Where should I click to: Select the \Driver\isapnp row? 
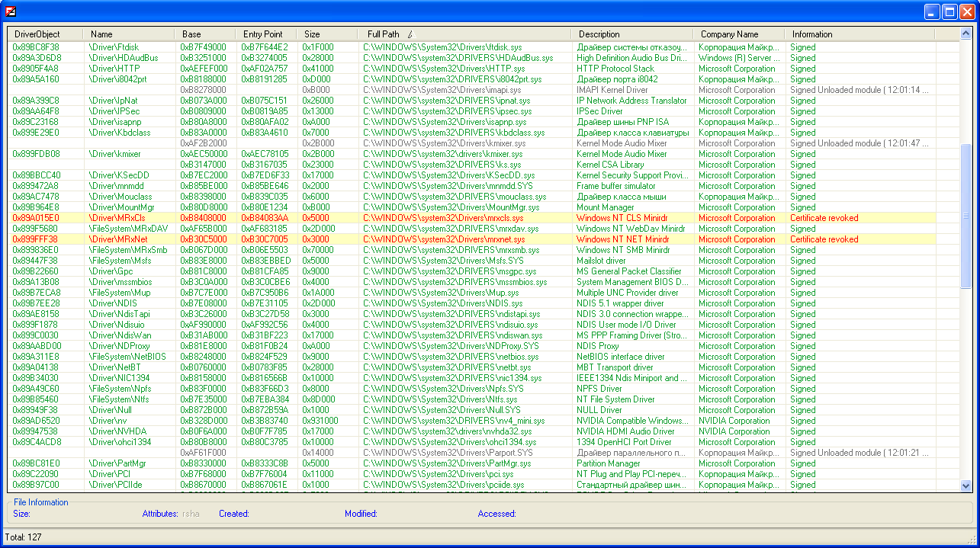471,122
